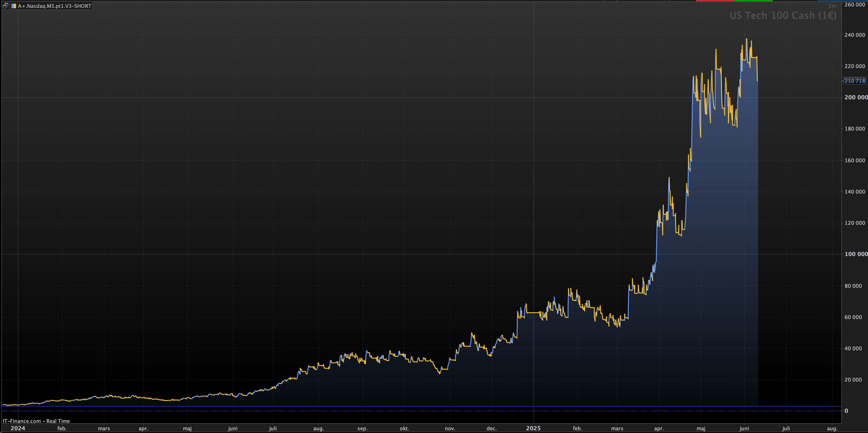Click the juni 2025 label on the time axis
Viewport: 868px width, 433px height.
(x=744, y=429)
